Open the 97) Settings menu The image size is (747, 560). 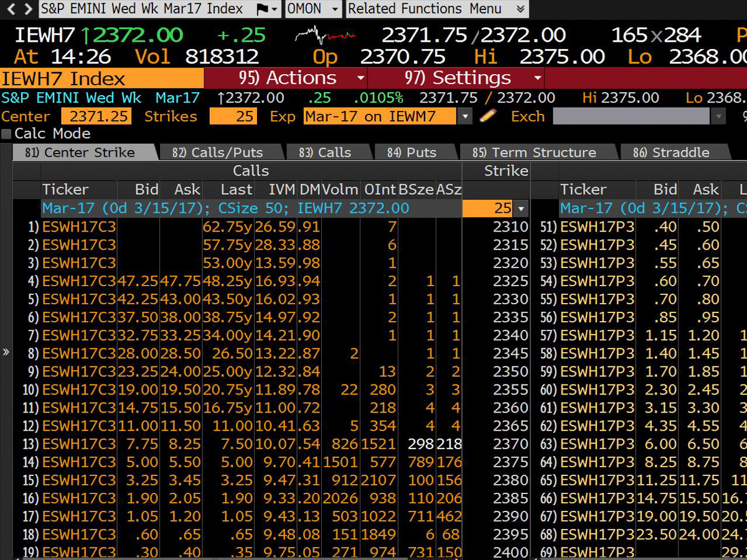coord(456,78)
